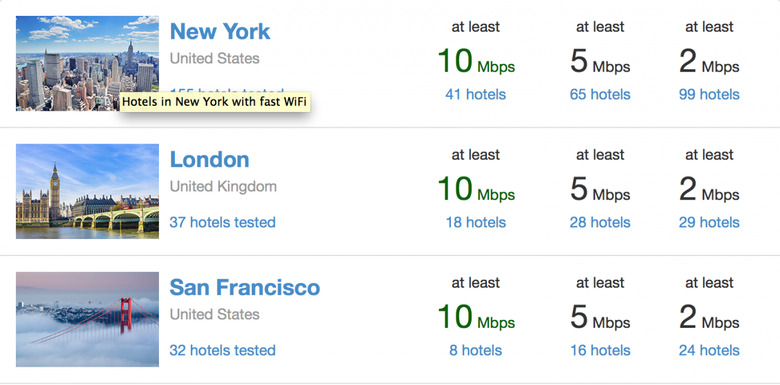Click the New York skyline thumbnail

click(x=88, y=63)
